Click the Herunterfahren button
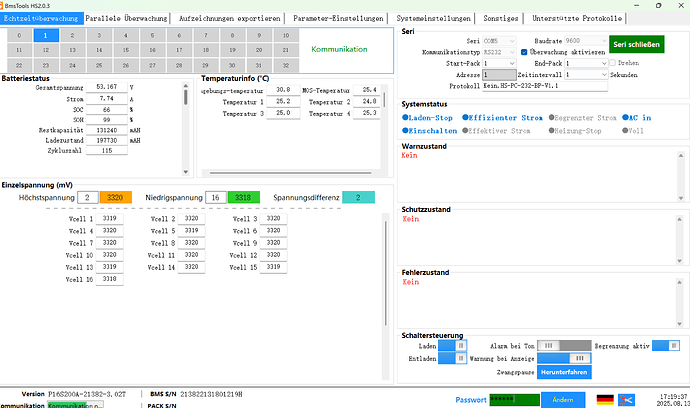This screenshot has width=690, height=408. (x=564, y=372)
